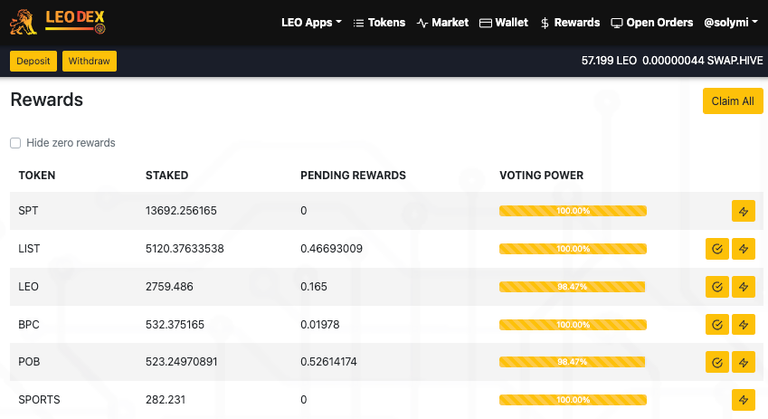Click staked amount 2759.486
768x419 pixels.
169,287
